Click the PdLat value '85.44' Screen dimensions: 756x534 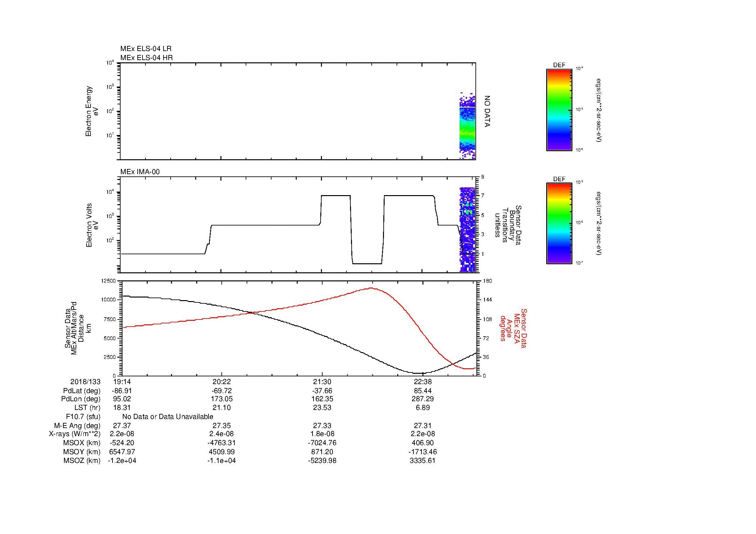point(422,391)
